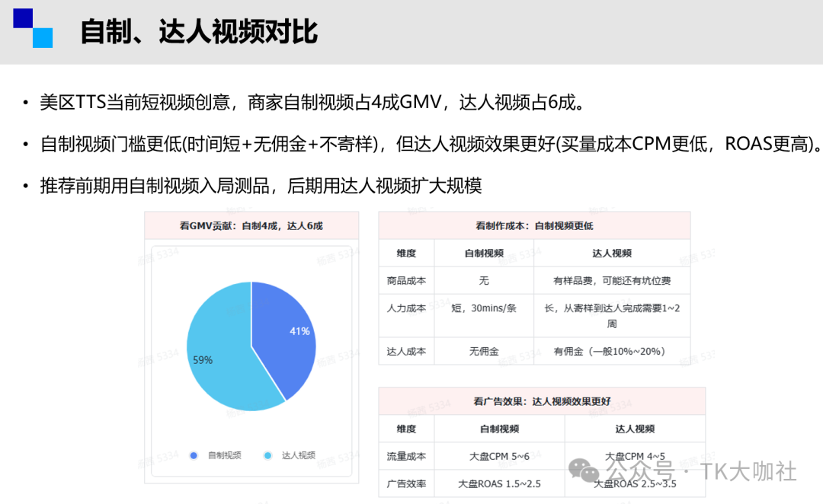Image resolution: width=823 pixels, height=504 pixels.
Task: Select the 达人视频 column heading
Action: pos(613,253)
